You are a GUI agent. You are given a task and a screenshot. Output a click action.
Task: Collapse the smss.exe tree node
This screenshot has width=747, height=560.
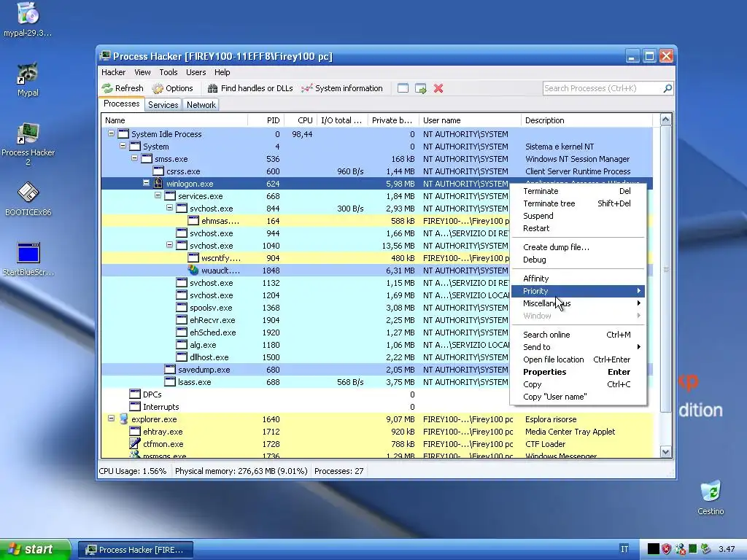pyautogui.click(x=135, y=158)
